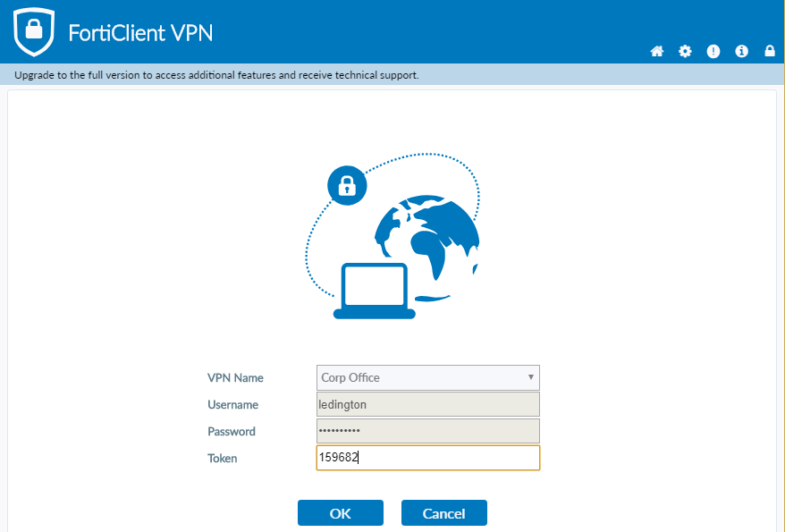Image resolution: width=785 pixels, height=532 pixels.
Task: Click the notifications exclamation icon
Action: point(713,51)
